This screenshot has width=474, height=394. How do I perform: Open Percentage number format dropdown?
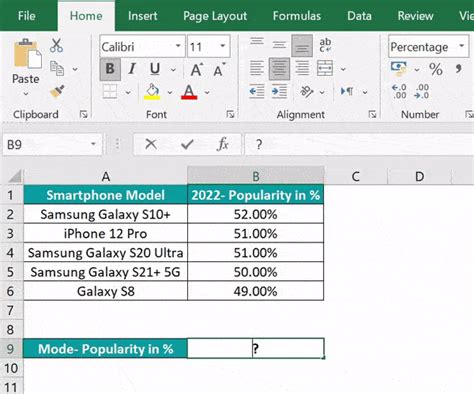click(462, 46)
